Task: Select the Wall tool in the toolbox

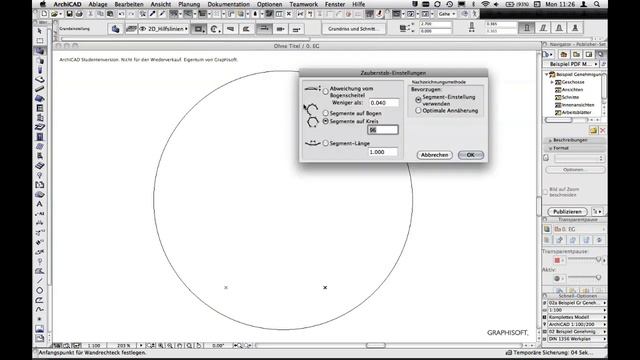Action: (40, 51)
